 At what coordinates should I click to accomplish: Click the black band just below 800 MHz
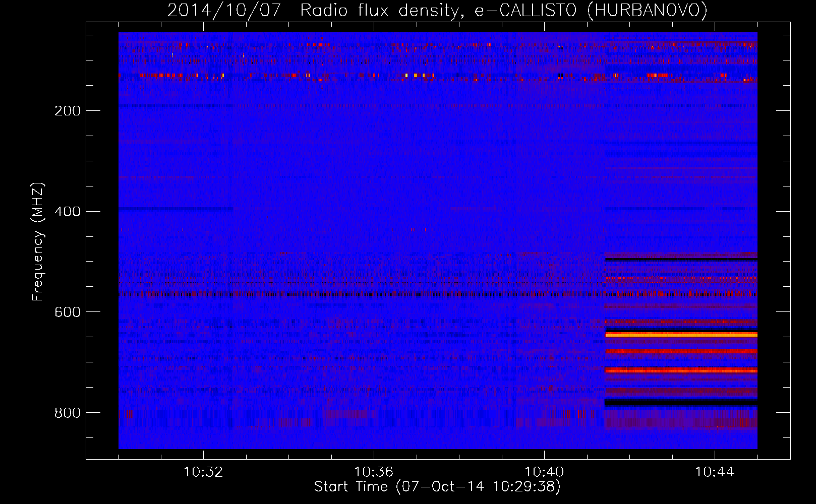[x=681, y=402]
